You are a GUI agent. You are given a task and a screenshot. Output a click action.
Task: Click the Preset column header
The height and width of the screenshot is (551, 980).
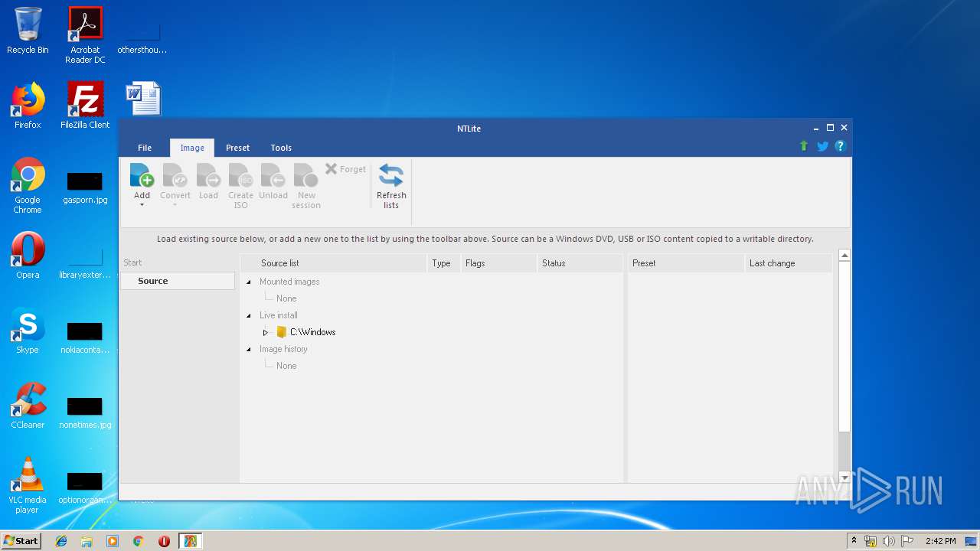686,263
